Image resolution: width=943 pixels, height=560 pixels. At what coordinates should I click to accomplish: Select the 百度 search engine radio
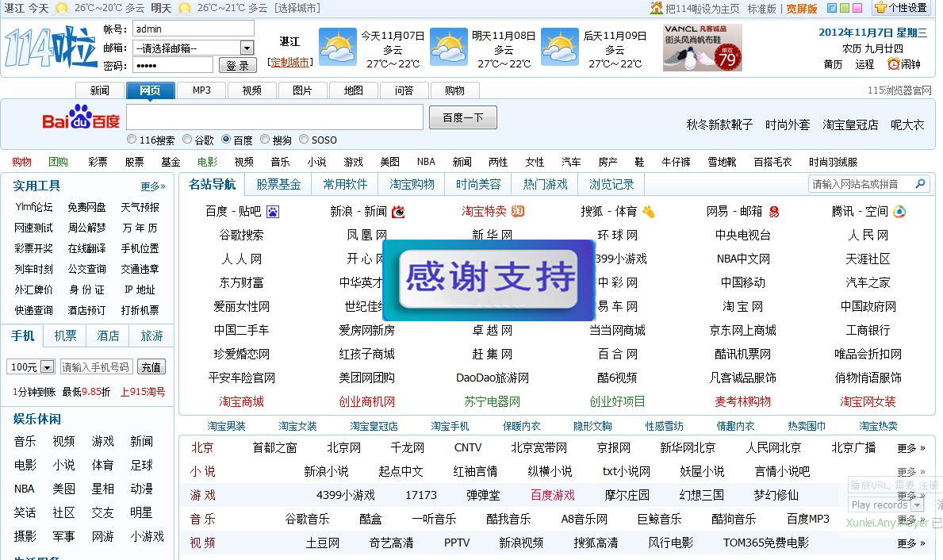pyautogui.click(x=226, y=139)
